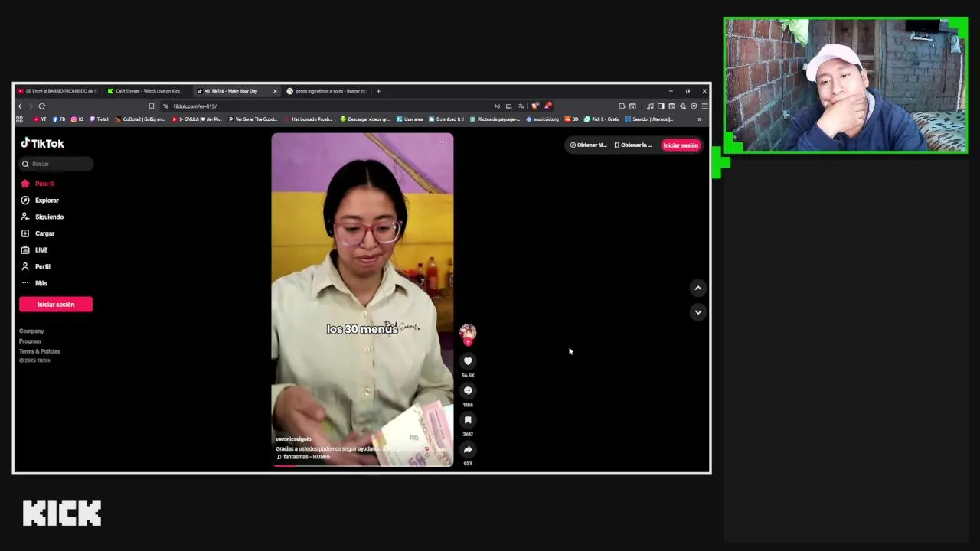This screenshot has width=980, height=551.
Task: Open the musicvid.org bookmark
Action: coord(542,119)
